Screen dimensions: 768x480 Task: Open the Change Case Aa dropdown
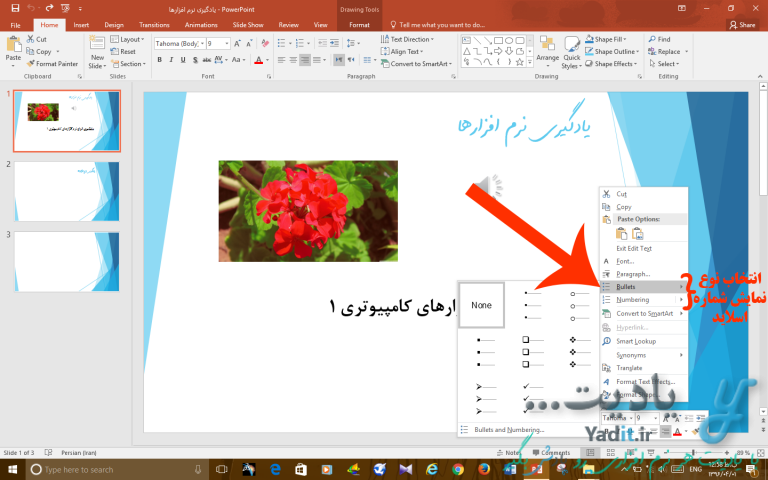[x=238, y=60]
